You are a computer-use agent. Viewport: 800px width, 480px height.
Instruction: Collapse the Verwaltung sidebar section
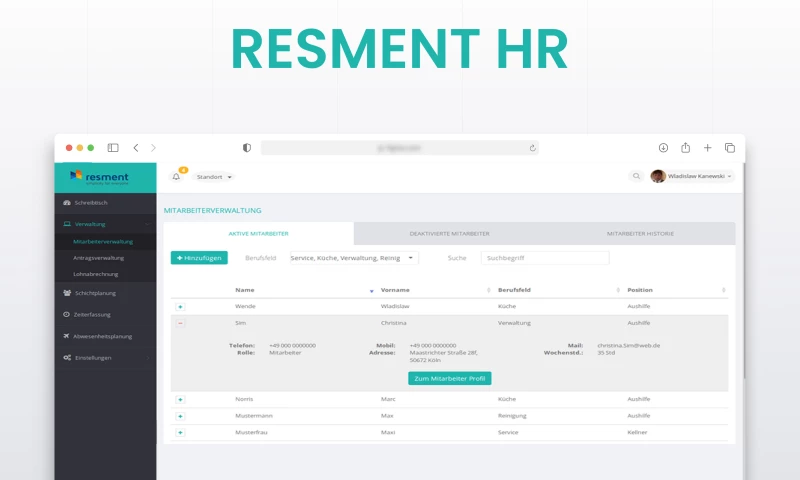click(106, 224)
